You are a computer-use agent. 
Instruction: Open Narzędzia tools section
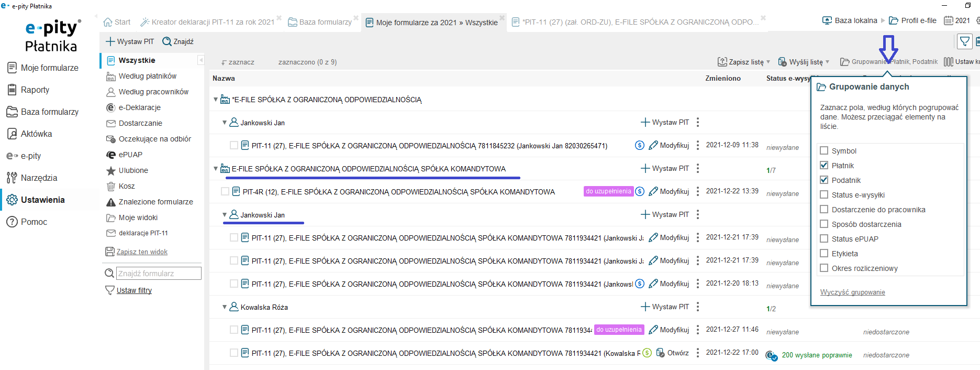tap(32, 178)
